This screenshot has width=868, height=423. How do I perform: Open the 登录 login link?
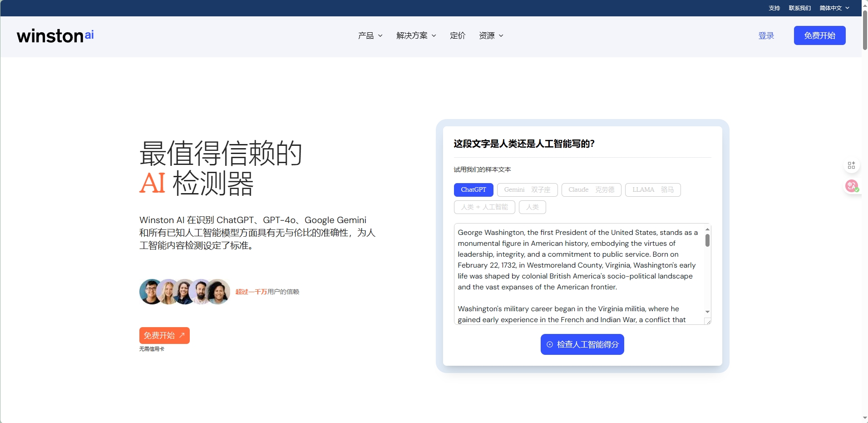click(766, 35)
